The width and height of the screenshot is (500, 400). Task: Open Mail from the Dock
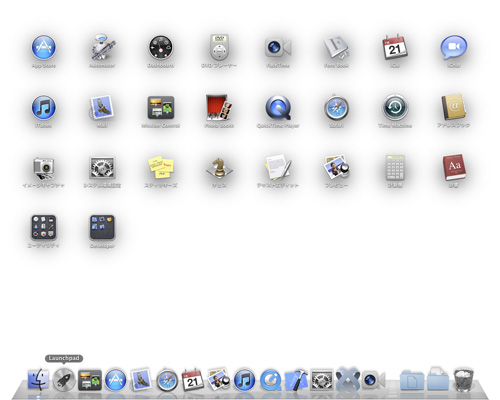pos(141,379)
